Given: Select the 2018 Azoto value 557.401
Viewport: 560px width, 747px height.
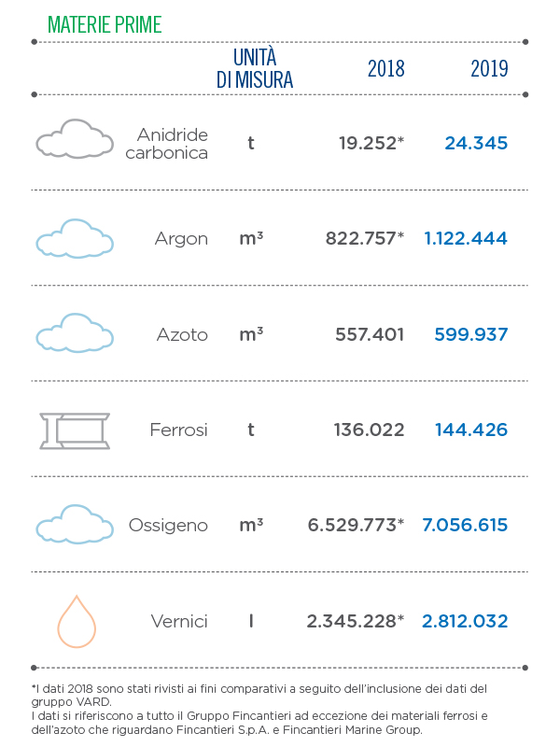Looking at the screenshot, I should tap(370, 334).
